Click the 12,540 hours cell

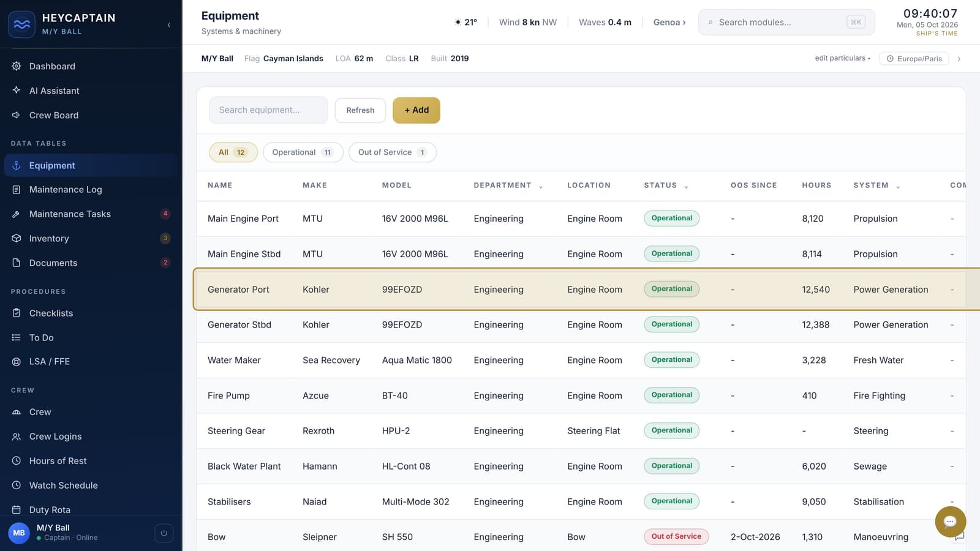pyautogui.click(x=815, y=290)
